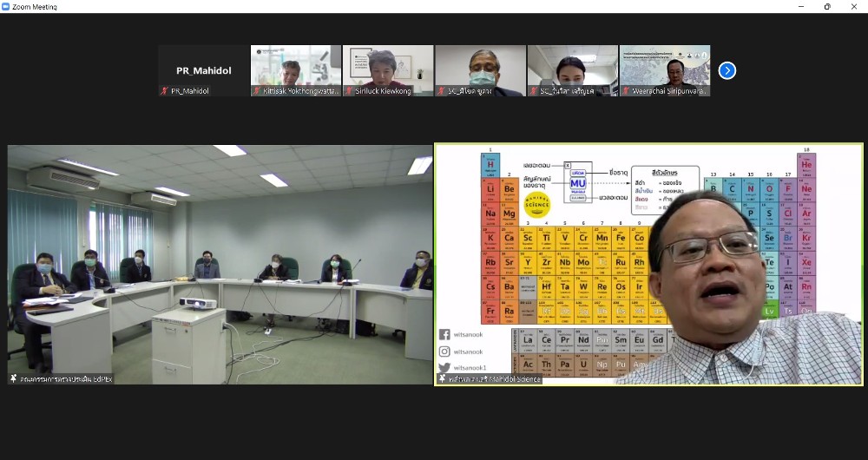
Task: Click the muted mic icon on Siriluck's tile
Action: [349, 91]
